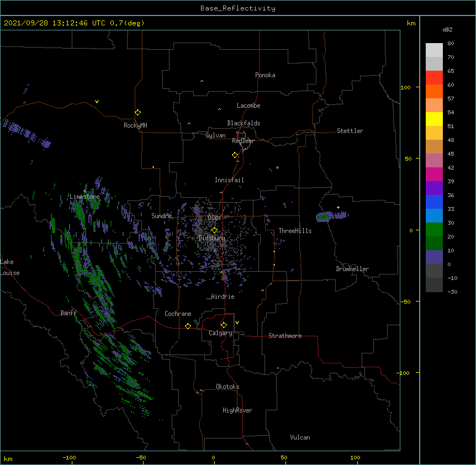
Task: Click the Olds city label
Action: (x=214, y=218)
